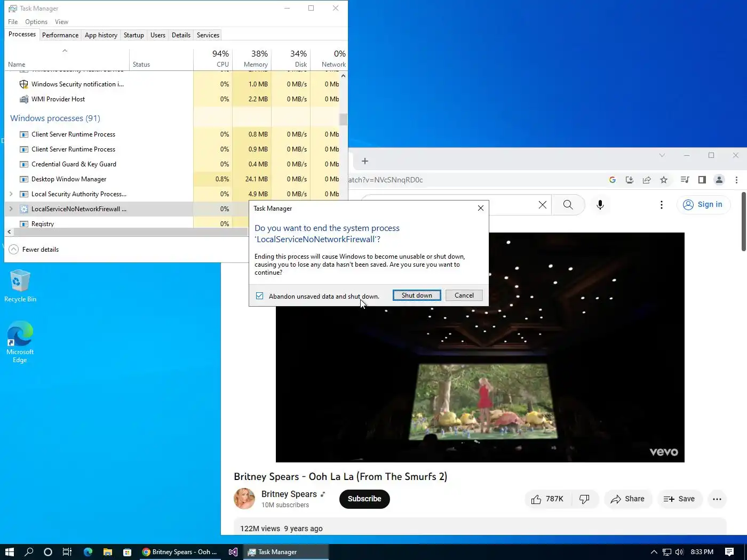Open the Options menu in Task Manager
This screenshot has width=747, height=560.
tap(36, 22)
